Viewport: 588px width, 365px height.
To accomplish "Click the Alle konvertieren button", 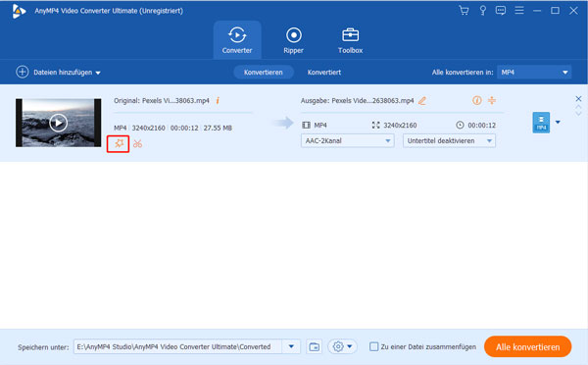I will pos(527,347).
